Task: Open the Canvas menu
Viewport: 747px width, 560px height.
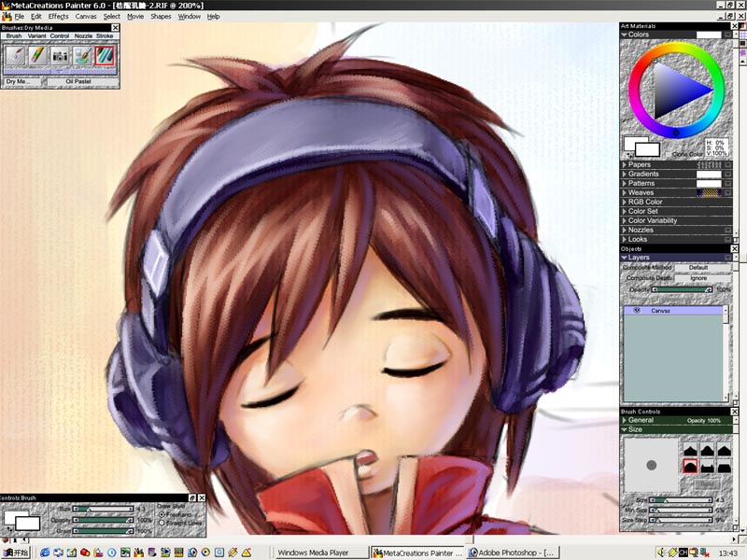Action: click(86, 17)
